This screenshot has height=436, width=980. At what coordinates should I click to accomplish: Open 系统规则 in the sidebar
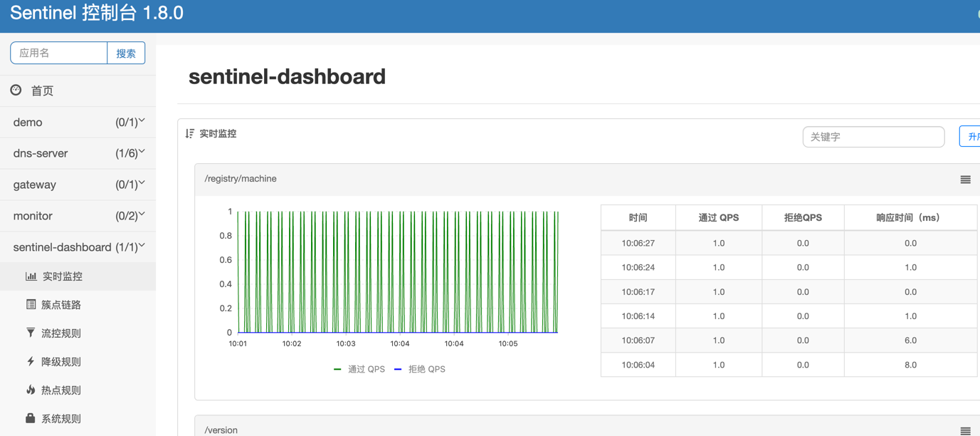pyautogui.click(x=78, y=419)
